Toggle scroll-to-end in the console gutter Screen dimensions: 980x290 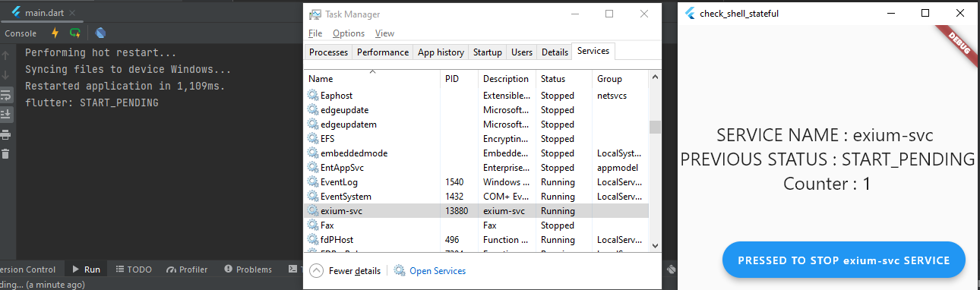[x=5, y=115]
